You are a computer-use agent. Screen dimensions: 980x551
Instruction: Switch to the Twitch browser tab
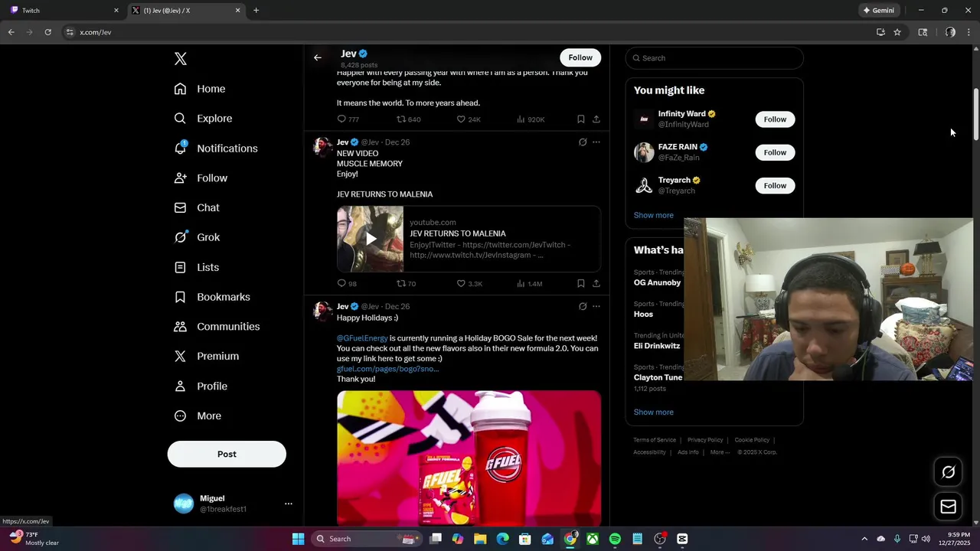pos(64,11)
